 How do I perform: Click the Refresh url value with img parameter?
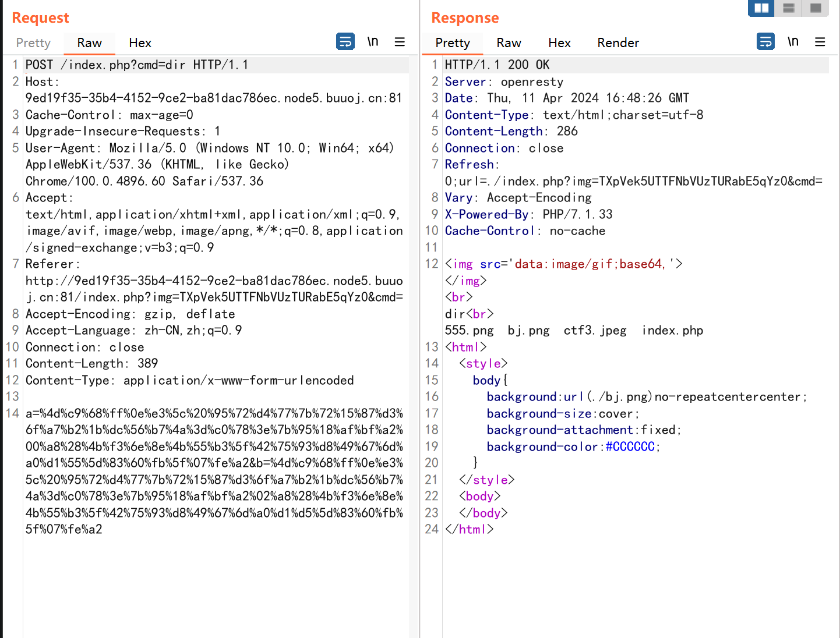click(634, 181)
